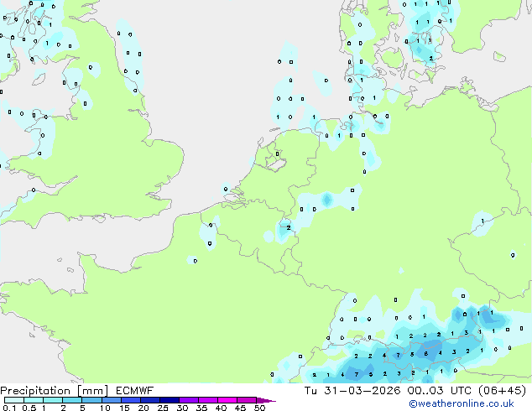This screenshot has width=532, height=411.
Task: Open the weatheronline.co.uk copyright link
Action: click(x=462, y=403)
